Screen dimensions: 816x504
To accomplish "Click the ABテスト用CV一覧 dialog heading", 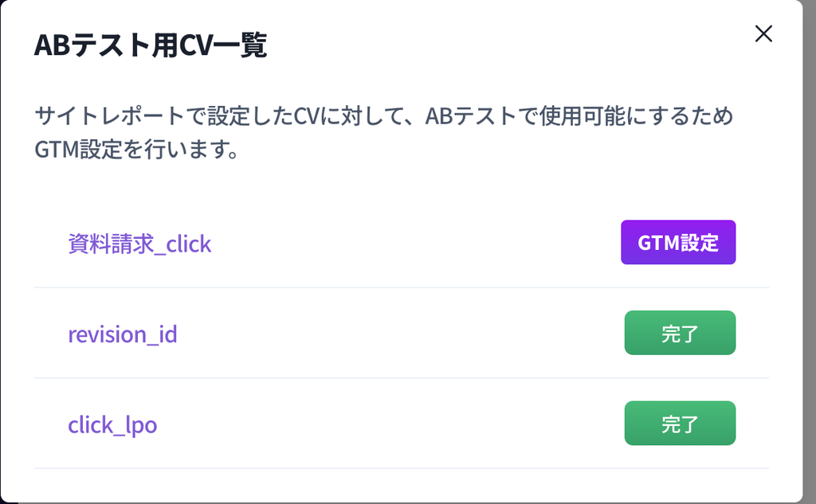I will (x=151, y=46).
